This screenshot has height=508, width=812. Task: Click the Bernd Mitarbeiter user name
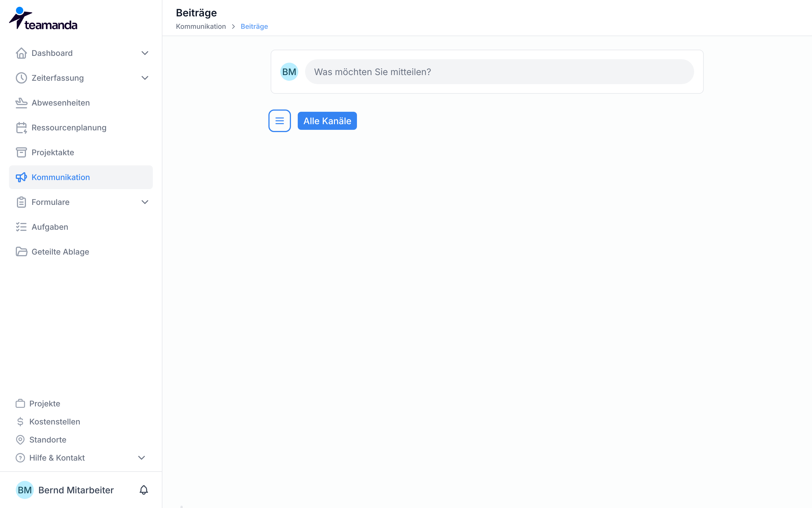pyautogui.click(x=76, y=490)
